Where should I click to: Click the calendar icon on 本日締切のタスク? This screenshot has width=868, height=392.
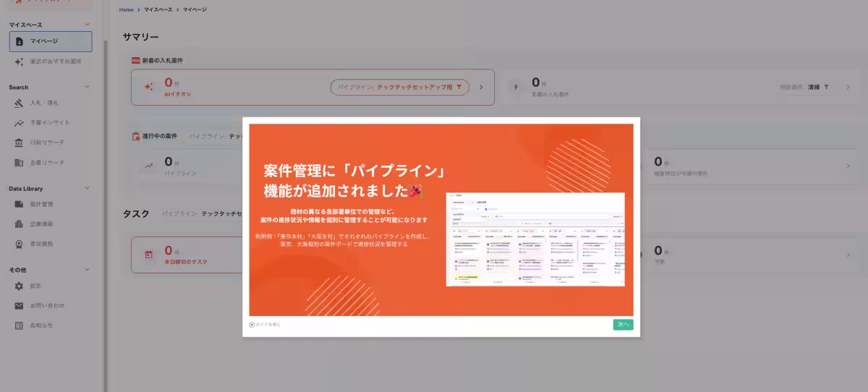[148, 255]
